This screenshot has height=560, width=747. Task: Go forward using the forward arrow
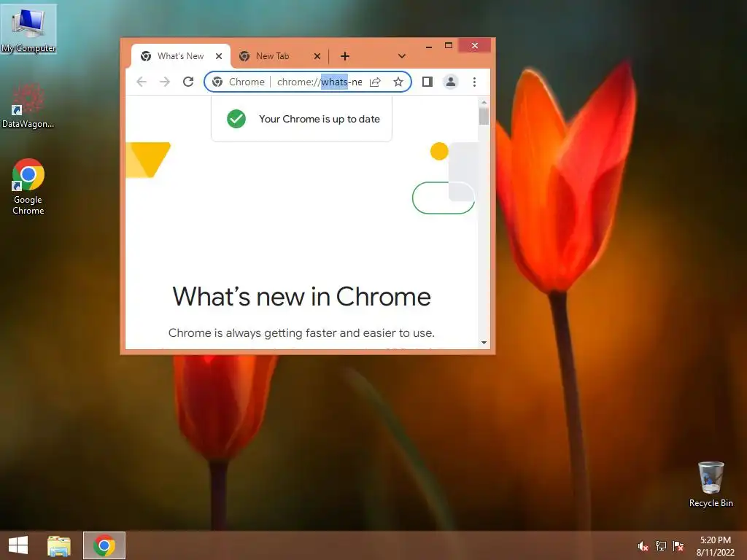coord(165,82)
